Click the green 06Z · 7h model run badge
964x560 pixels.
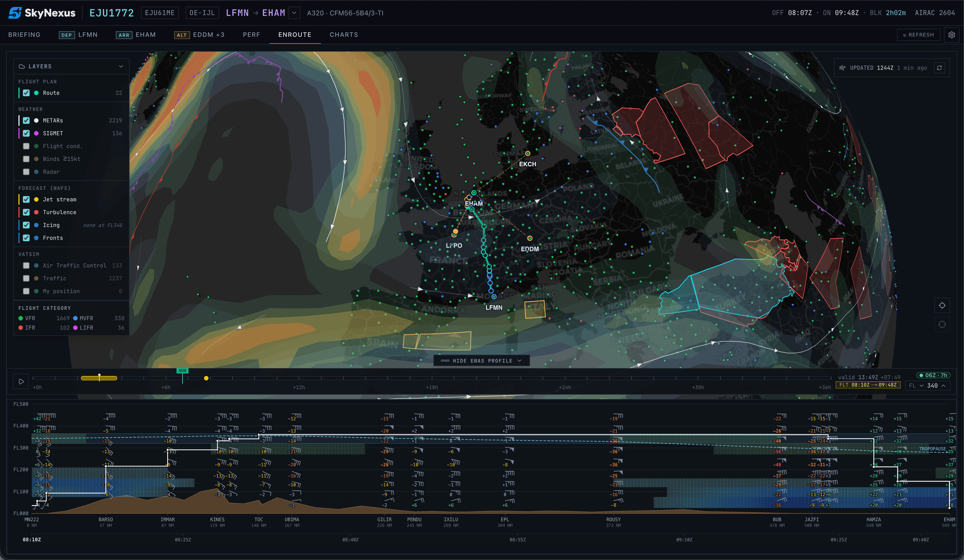coord(933,375)
